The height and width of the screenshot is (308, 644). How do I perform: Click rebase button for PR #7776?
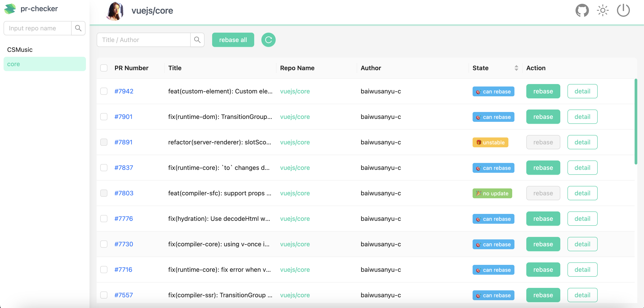543,219
